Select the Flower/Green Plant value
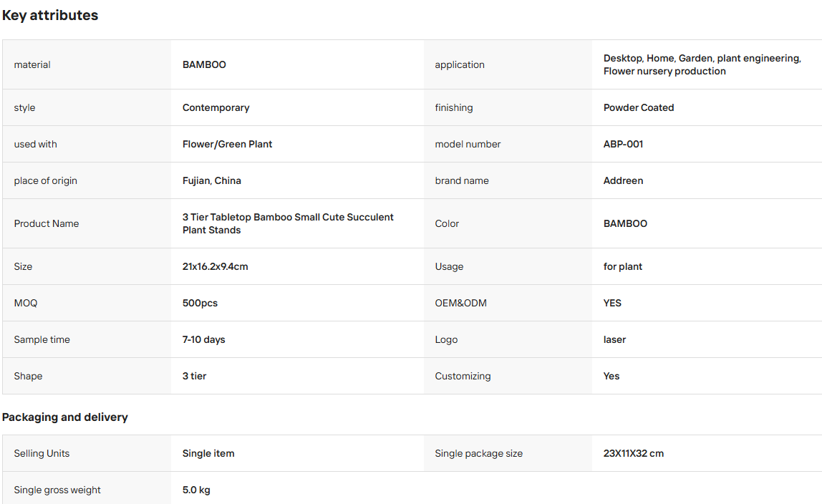The width and height of the screenshot is (822, 504). 227,144
